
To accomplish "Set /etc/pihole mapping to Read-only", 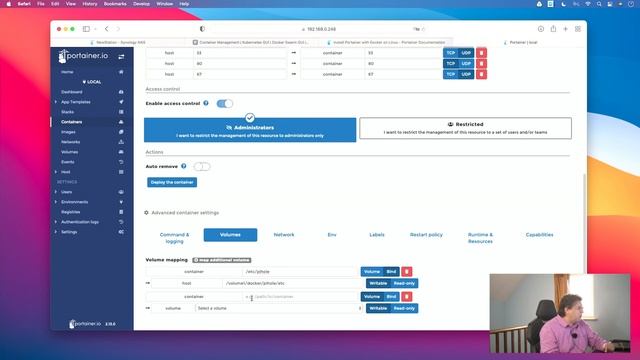I will [404, 283].
